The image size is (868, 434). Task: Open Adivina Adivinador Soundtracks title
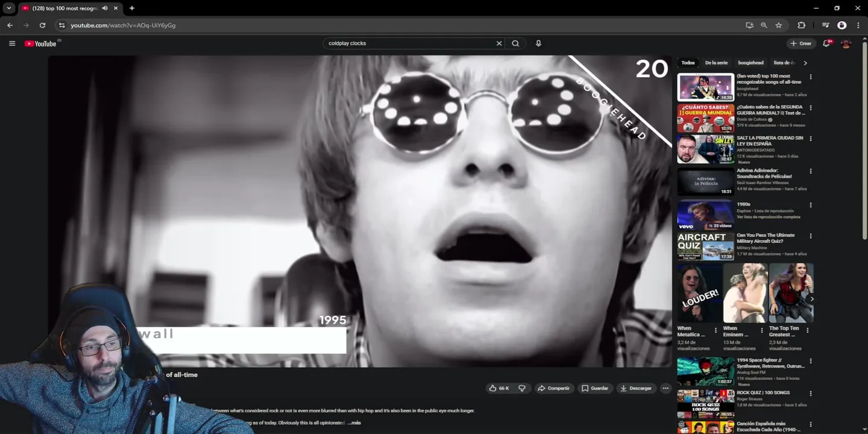pyautogui.click(x=764, y=174)
